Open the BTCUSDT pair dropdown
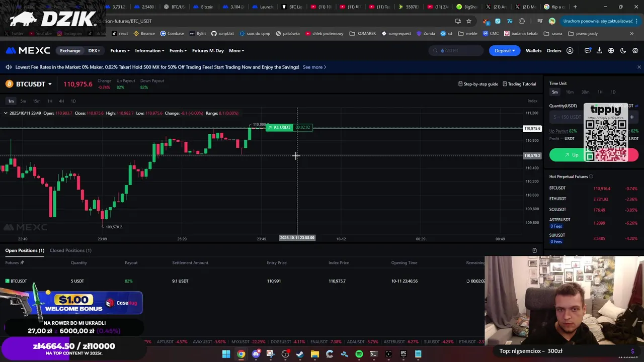This screenshot has width=644, height=362. pyautogui.click(x=50, y=84)
